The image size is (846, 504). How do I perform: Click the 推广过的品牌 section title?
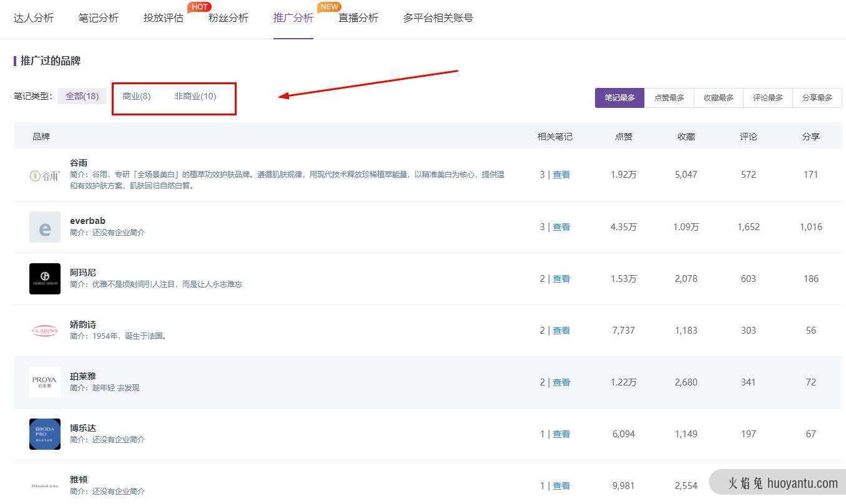point(51,61)
